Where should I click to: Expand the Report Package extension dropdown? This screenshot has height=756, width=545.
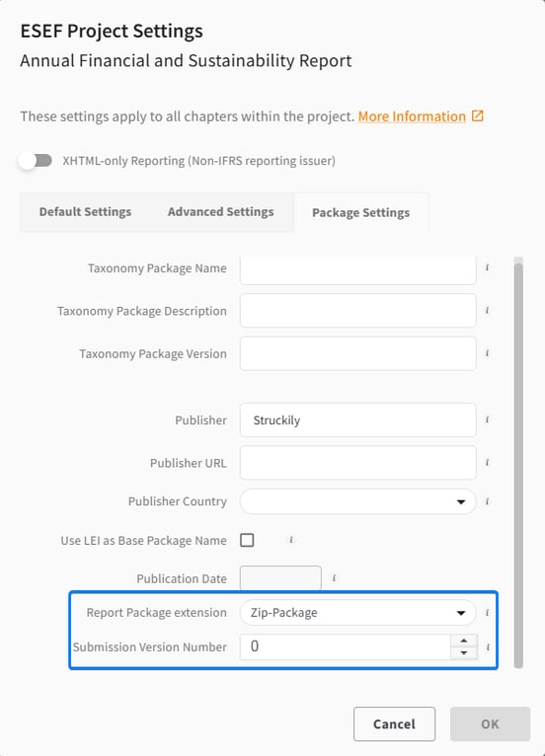click(357, 613)
